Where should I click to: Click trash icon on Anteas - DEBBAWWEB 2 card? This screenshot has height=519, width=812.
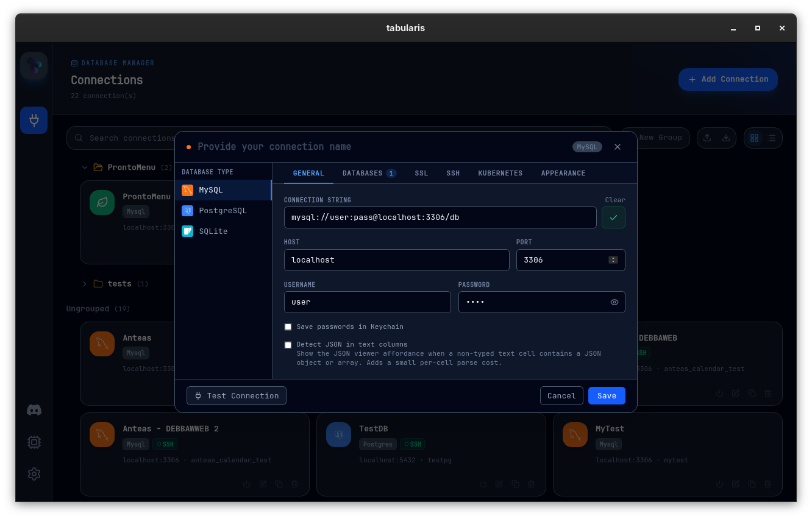point(295,484)
